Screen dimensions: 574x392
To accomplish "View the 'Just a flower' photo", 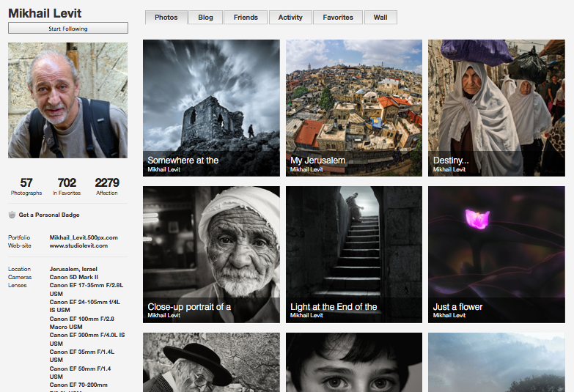I will 496,254.
